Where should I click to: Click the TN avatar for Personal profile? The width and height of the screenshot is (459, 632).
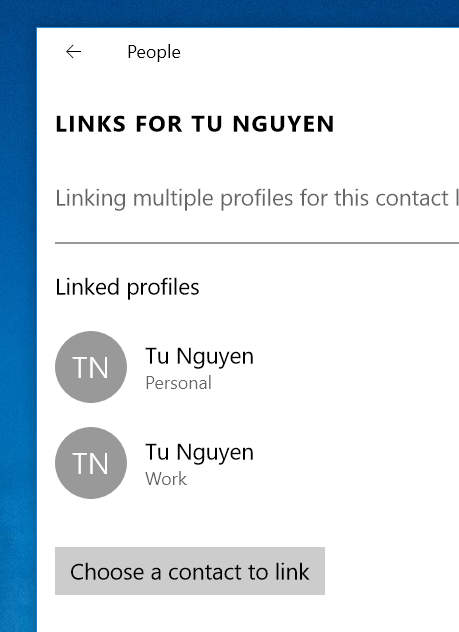[x=91, y=367]
